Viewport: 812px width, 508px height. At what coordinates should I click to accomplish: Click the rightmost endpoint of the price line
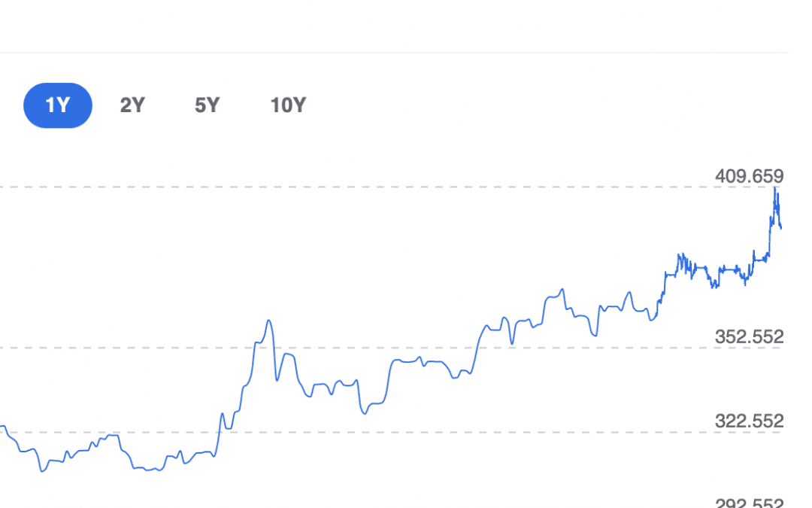781,227
